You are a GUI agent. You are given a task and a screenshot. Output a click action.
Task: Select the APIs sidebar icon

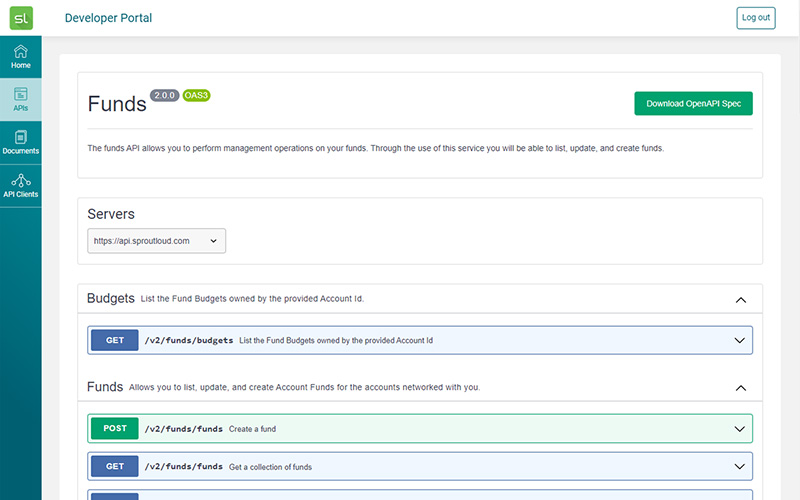point(20,100)
